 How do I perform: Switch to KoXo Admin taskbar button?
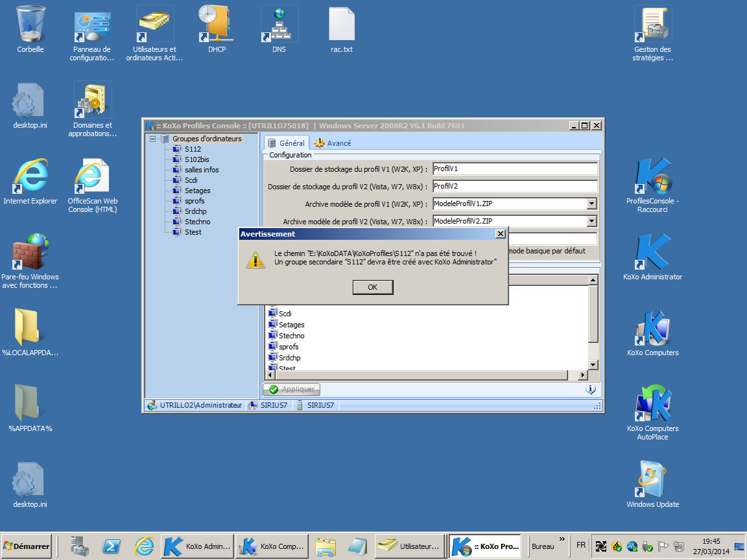[197, 546]
